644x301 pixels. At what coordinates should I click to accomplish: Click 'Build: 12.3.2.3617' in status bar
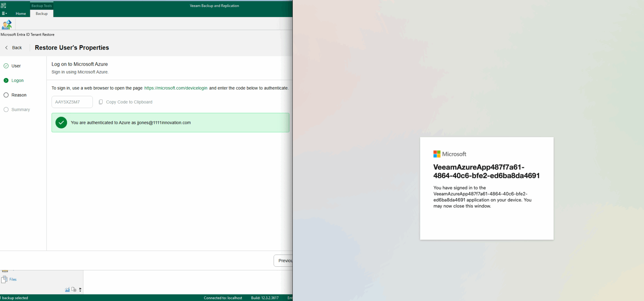point(265,298)
